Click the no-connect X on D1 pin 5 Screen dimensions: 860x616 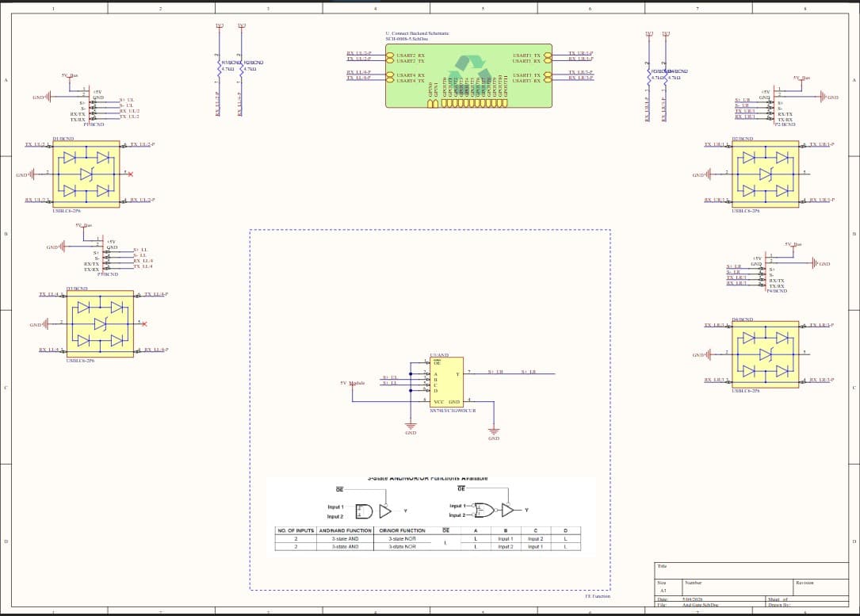coord(130,174)
